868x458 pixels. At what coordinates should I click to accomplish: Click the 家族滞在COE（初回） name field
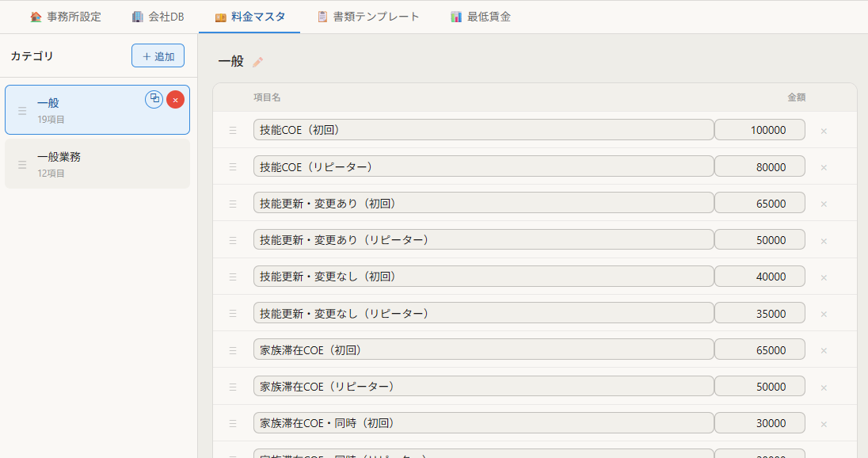(x=484, y=349)
